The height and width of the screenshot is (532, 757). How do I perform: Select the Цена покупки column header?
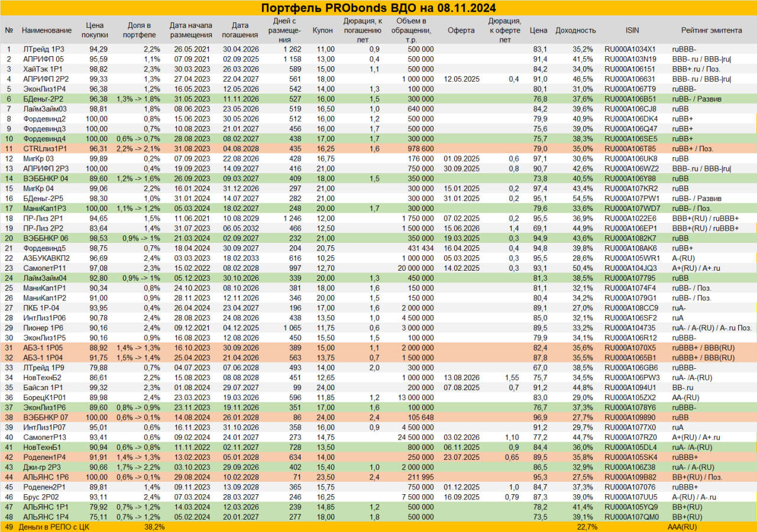95,30
